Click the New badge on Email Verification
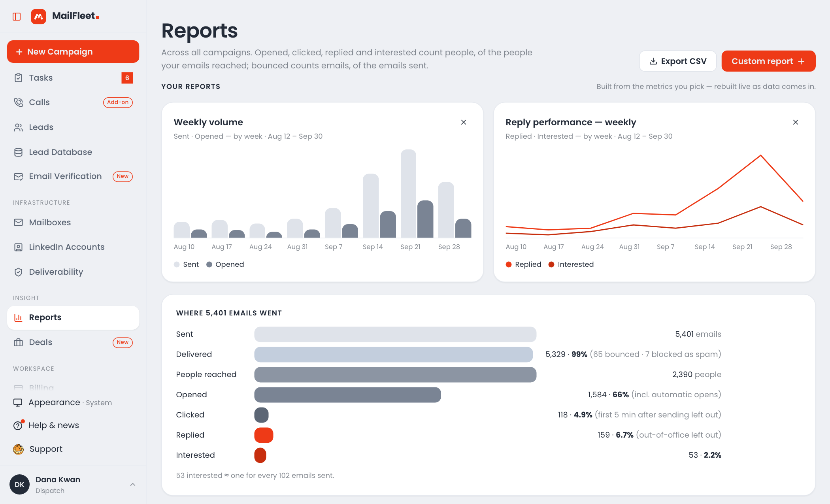The height and width of the screenshot is (504, 830). 123,176
